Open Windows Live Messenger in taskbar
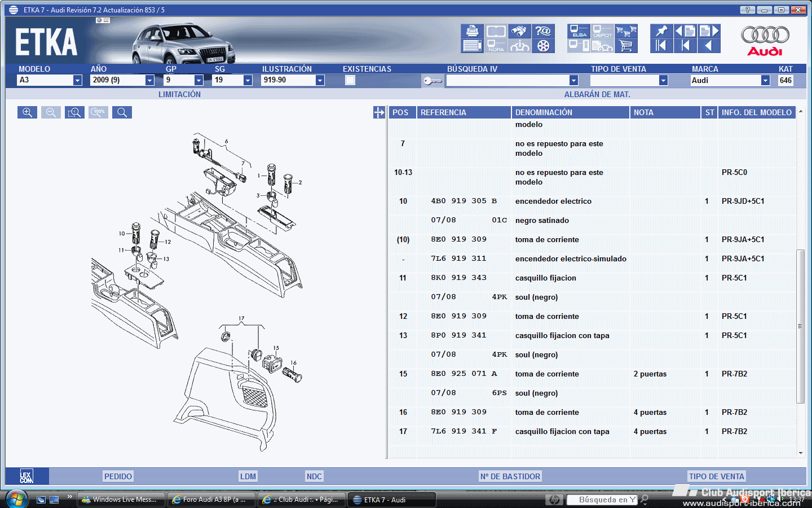The image size is (812, 508). point(121,500)
